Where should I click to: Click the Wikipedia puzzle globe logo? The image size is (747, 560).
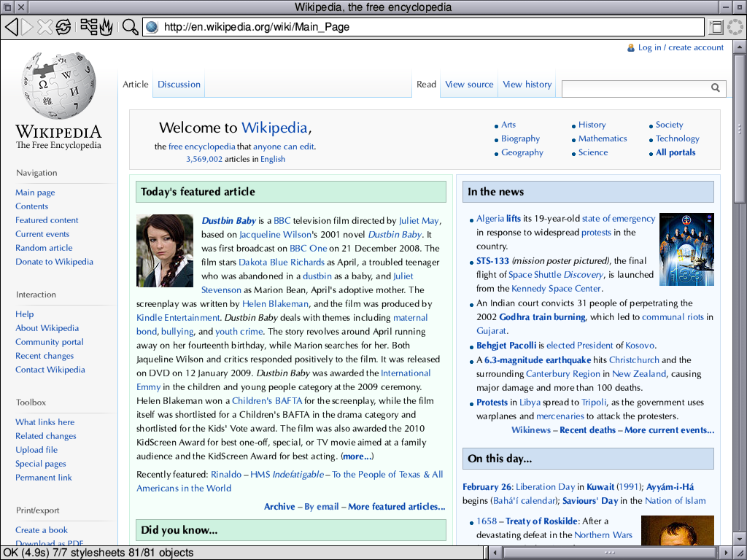58,85
